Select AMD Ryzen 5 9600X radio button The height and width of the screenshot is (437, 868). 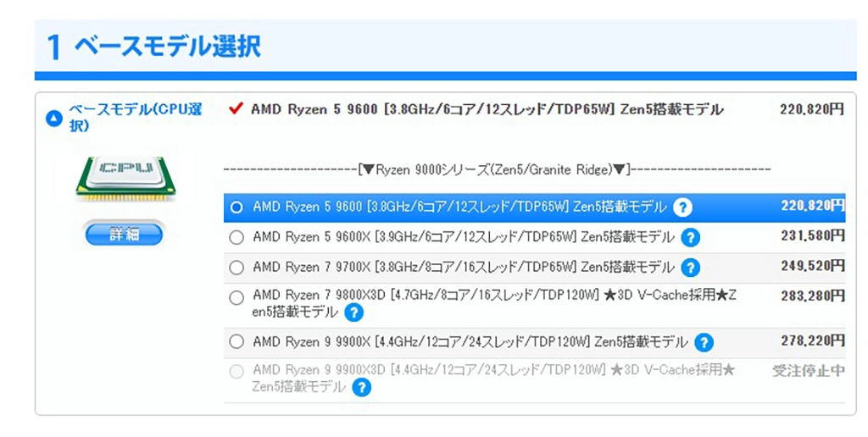coord(236,237)
